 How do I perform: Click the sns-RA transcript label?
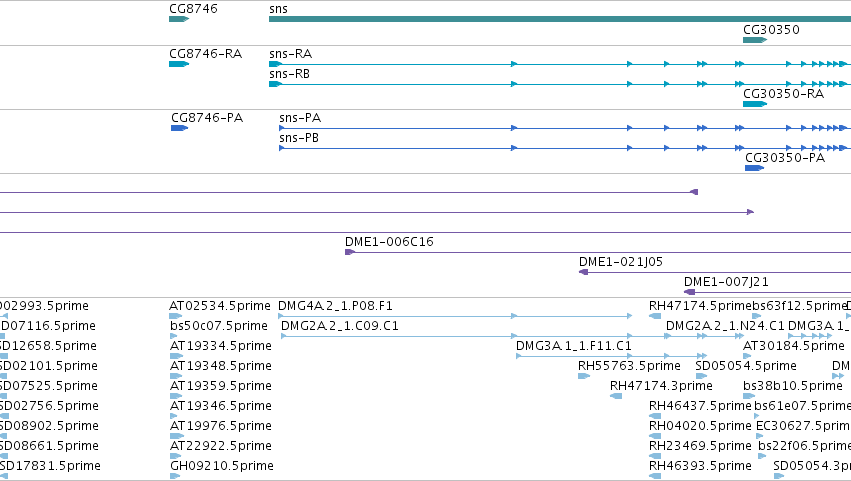point(290,54)
